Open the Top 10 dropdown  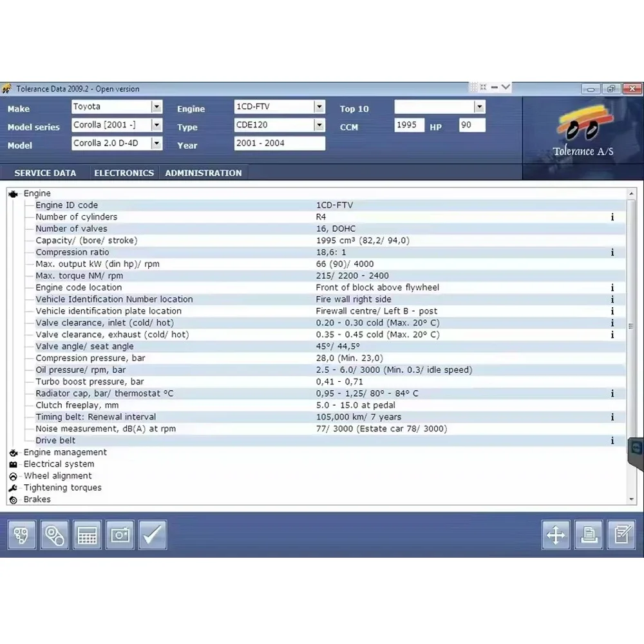point(479,107)
